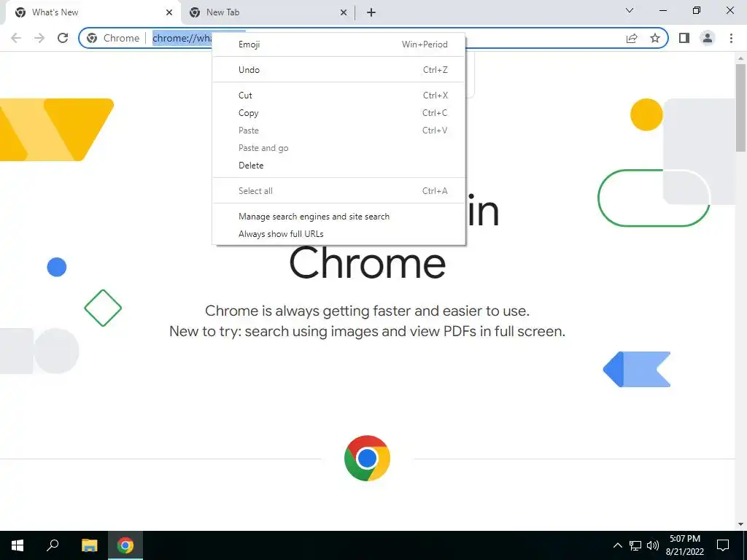Close the What's New tab
The image size is (747, 560).
coord(169,12)
